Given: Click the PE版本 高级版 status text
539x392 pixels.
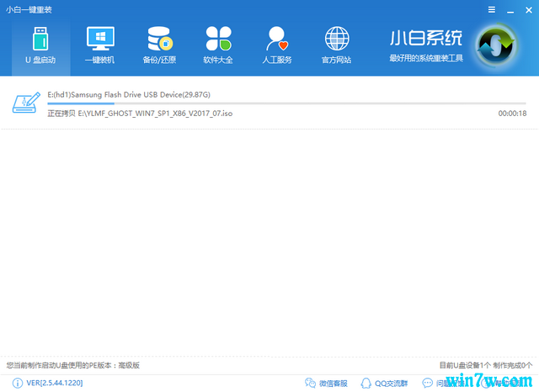Looking at the screenshot, I should [72, 365].
